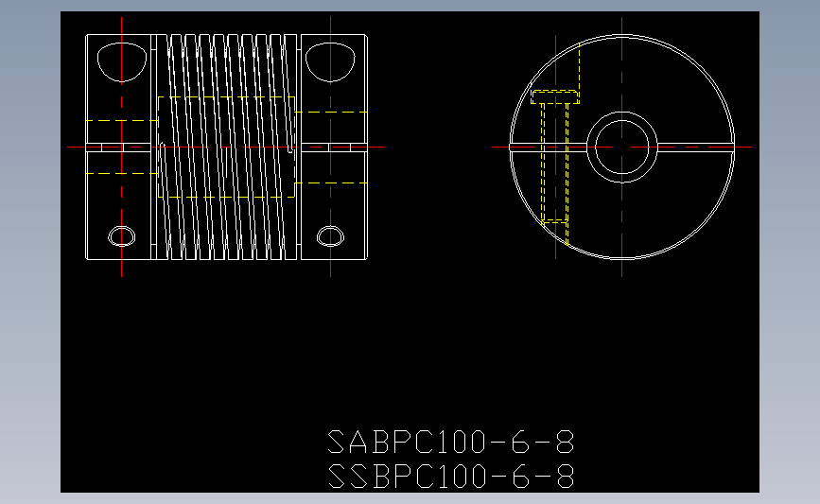
Task: Click the upper-left screw hole on left hub
Action: coord(122,62)
